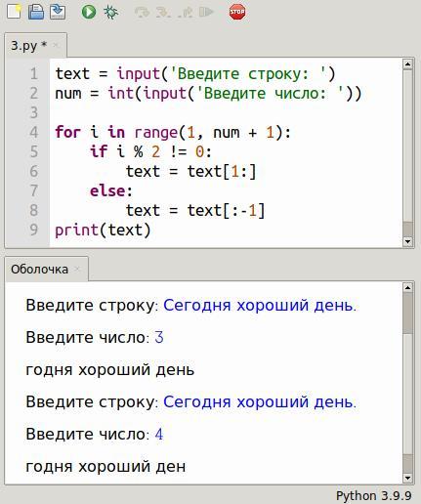Close the Оболочка tab
The image size is (421, 504).
tap(77, 269)
